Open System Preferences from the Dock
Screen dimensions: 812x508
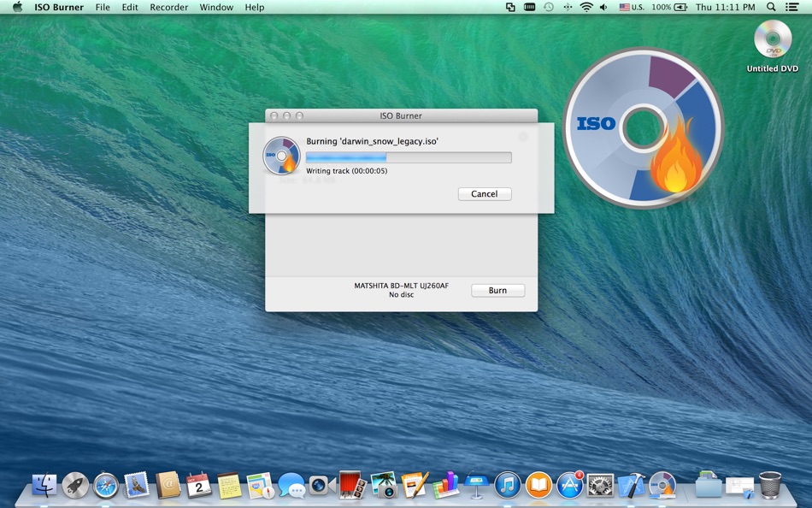tap(600, 485)
